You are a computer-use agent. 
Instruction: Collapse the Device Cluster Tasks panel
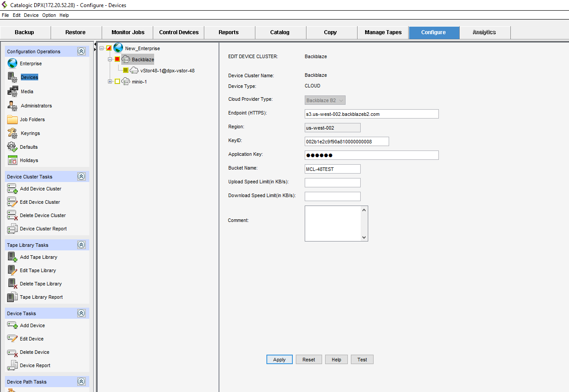click(81, 177)
